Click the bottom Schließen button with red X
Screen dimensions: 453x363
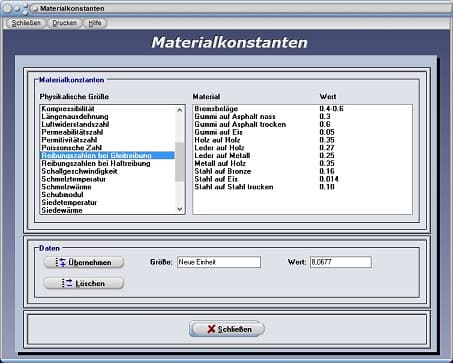(x=227, y=329)
